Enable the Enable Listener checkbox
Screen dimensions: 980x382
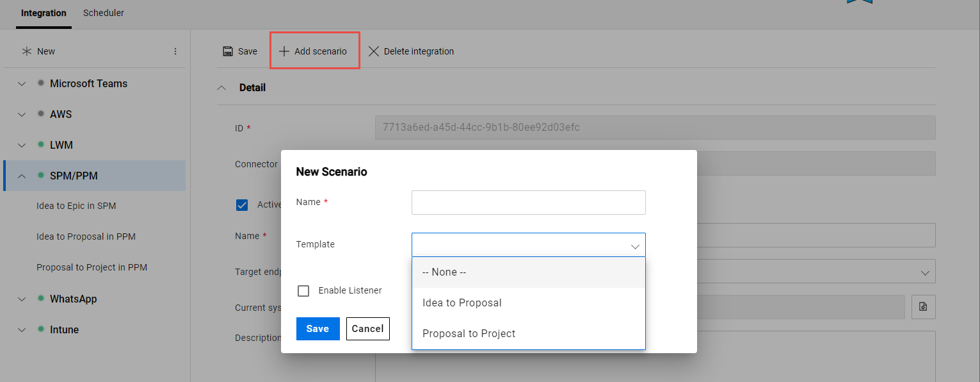tap(303, 290)
